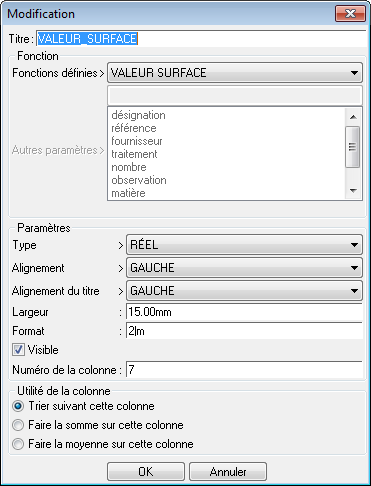The image size is (371, 486).
Task: Select matière in the parameters list
Action: (x=128, y=193)
